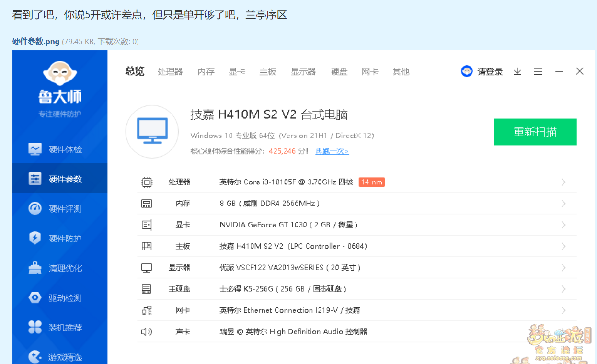Click the 主硬盘 disk icon

pos(147,289)
